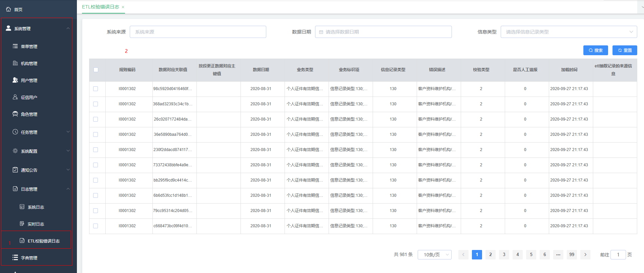Click the 系统来源 input field
The image size is (644, 273).
click(198, 32)
